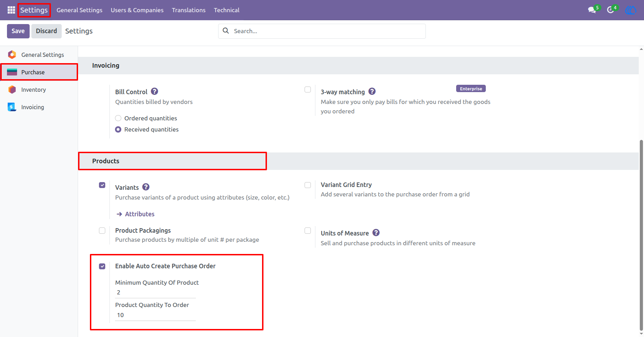
Task: Open the Users & Companies menu
Action: pos(137,10)
